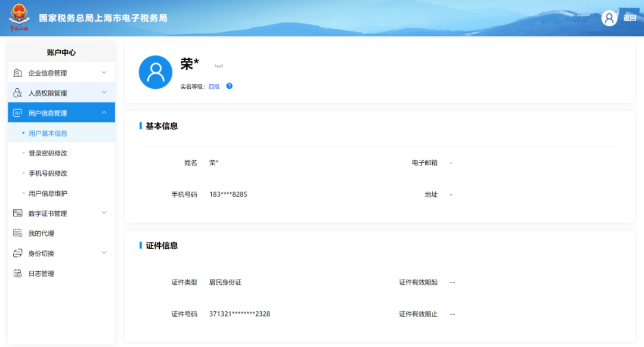Click the 日志管理 log icon
Viewport: 644px width, 347px height.
point(17,274)
